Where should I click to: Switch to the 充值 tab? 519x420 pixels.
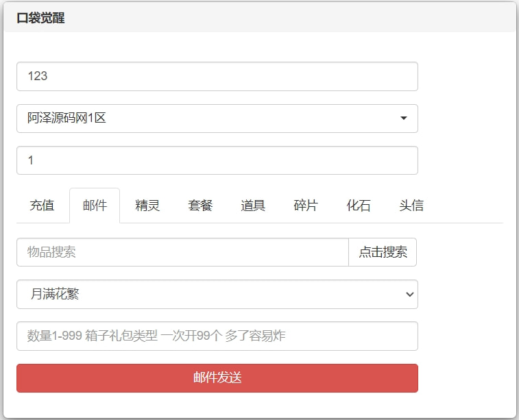click(x=42, y=206)
